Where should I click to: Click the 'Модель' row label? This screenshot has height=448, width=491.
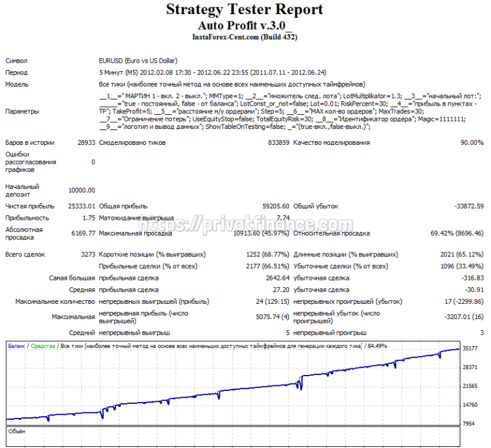click(x=17, y=85)
